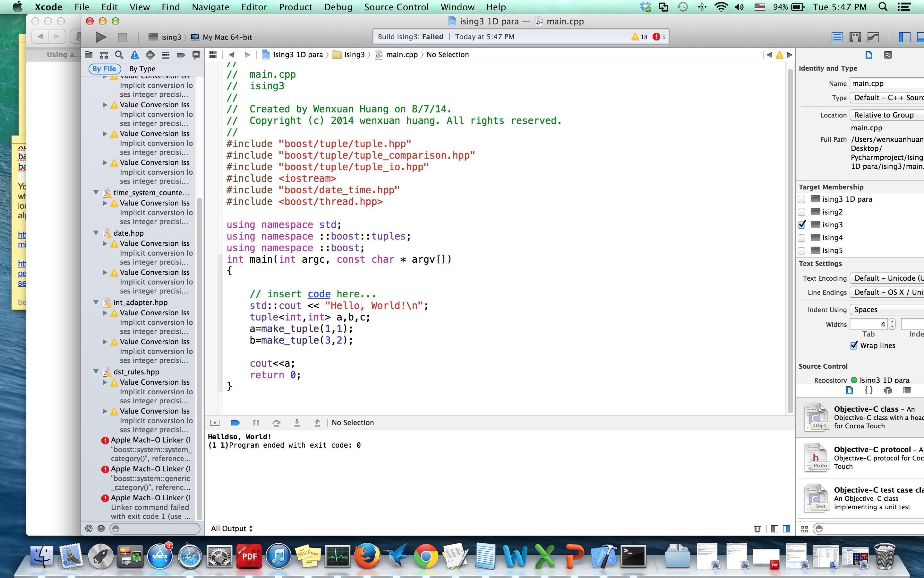Open the Debug navigator icon

click(x=165, y=55)
